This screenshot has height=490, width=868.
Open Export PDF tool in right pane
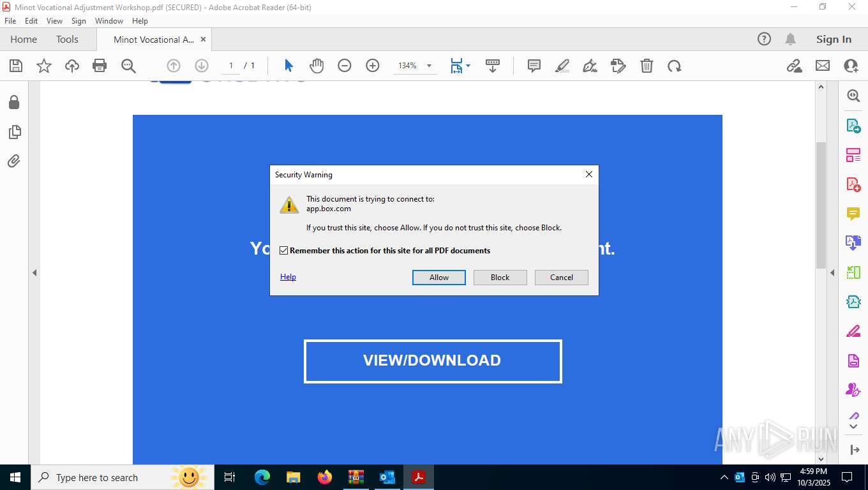click(853, 125)
